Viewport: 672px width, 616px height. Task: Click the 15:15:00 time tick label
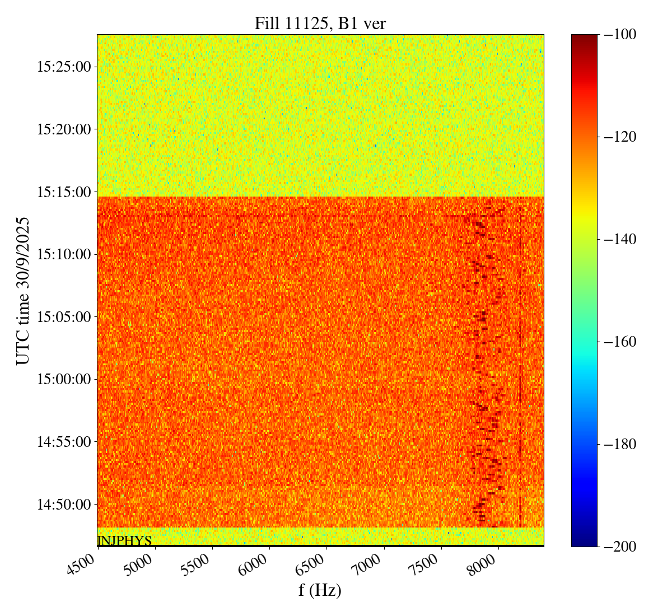point(64,192)
